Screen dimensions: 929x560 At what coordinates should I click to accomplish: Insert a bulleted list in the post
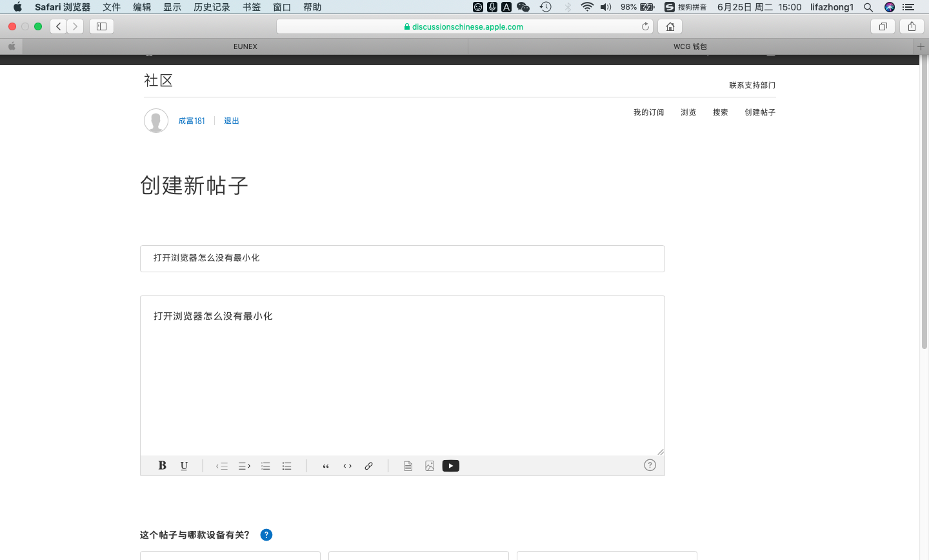287,466
